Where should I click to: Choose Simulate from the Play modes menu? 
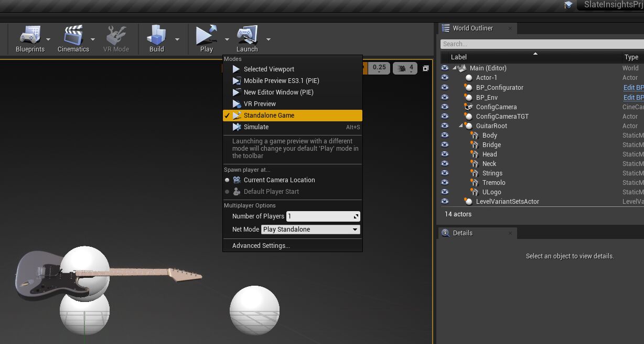[256, 127]
